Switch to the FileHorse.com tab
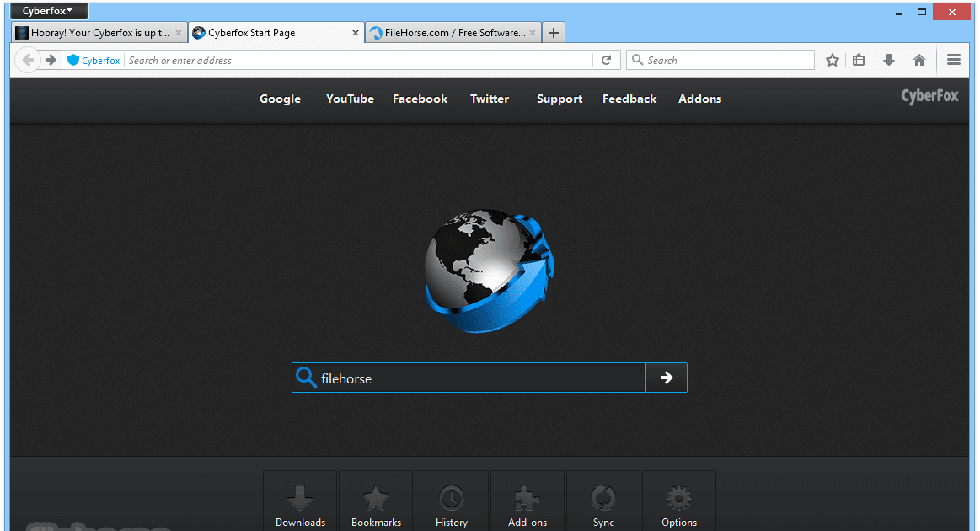The height and width of the screenshot is (531, 980). pyautogui.click(x=453, y=33)
